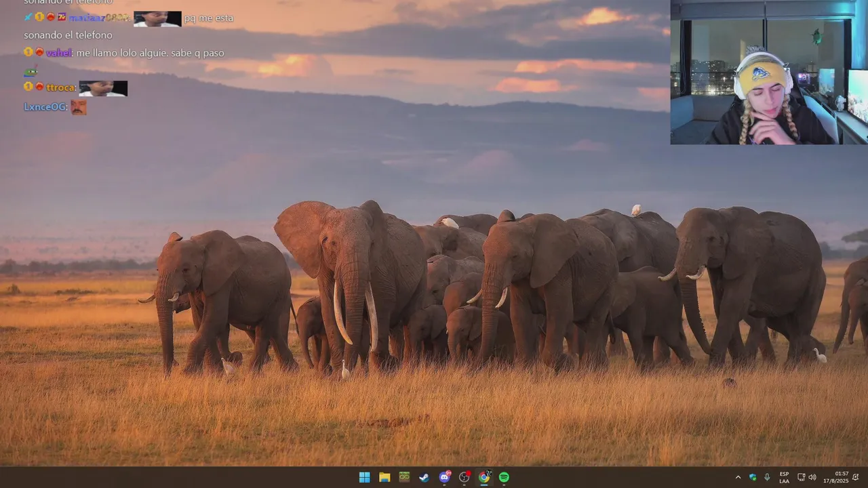Viewport: 868px width, 488px height.
Task: Click the green frog emote in chat
Action: click(x=31, y=72)
